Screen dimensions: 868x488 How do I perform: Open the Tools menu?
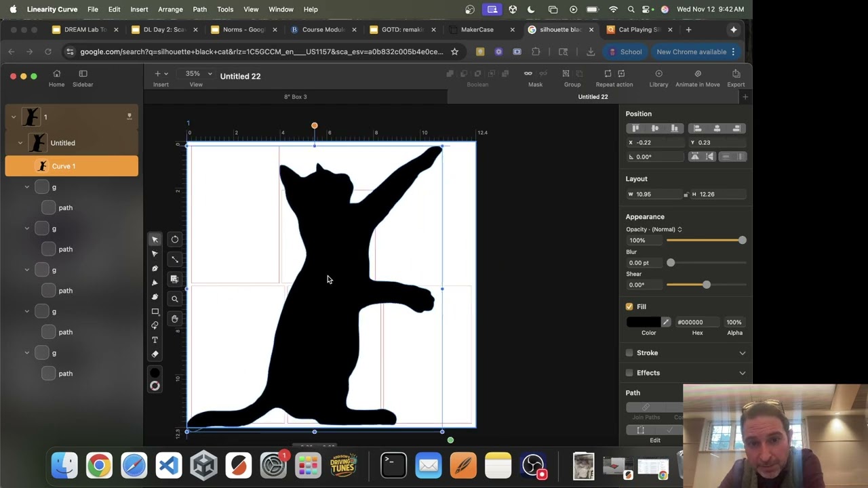225,9
